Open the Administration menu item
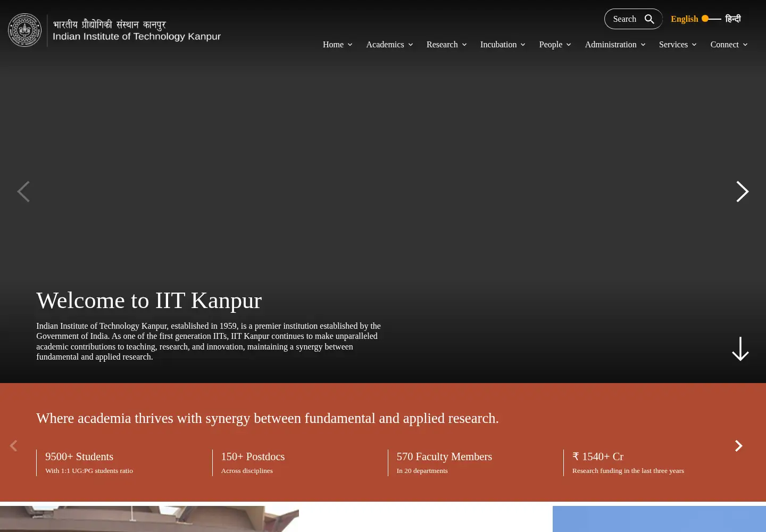The height and width of the screenshot is (532, 766). click(611, 45)
